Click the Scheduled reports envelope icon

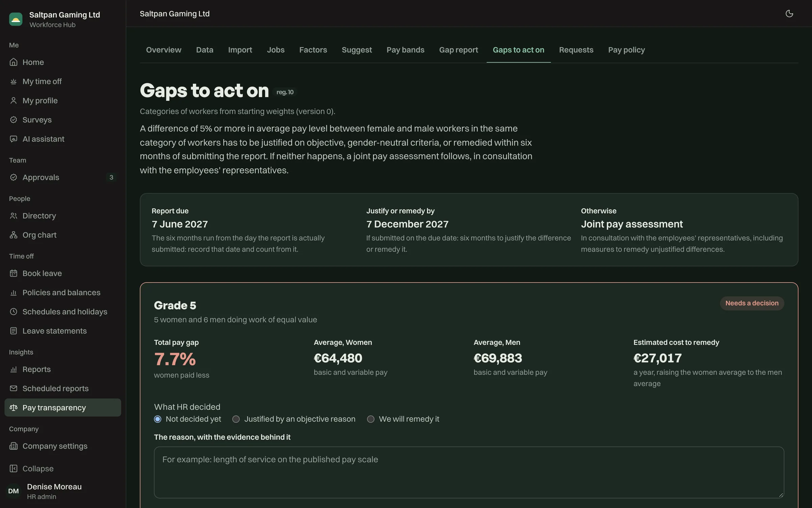click(x=14, y=388)
